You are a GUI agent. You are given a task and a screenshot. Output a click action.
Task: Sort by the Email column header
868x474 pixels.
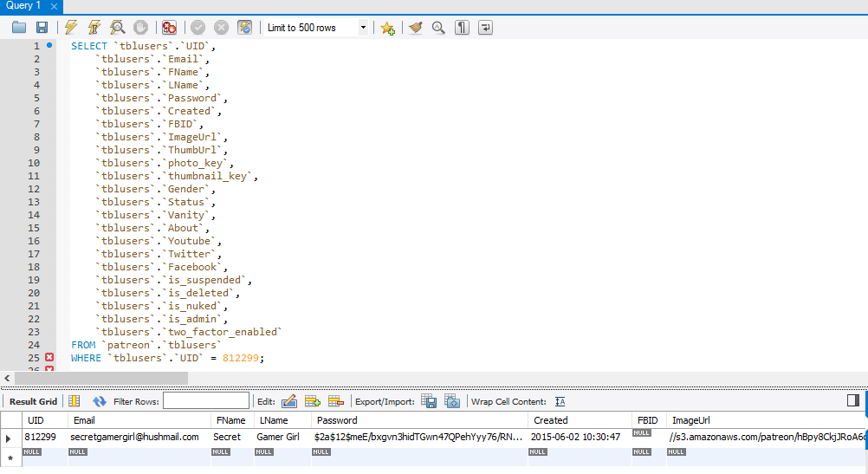coord(139,420)
